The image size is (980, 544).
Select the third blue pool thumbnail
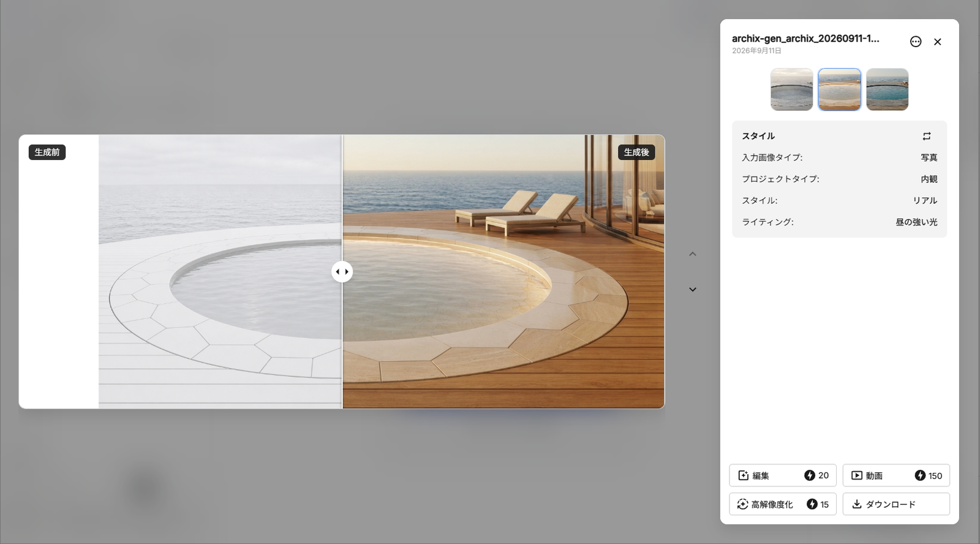pos(887,89)
